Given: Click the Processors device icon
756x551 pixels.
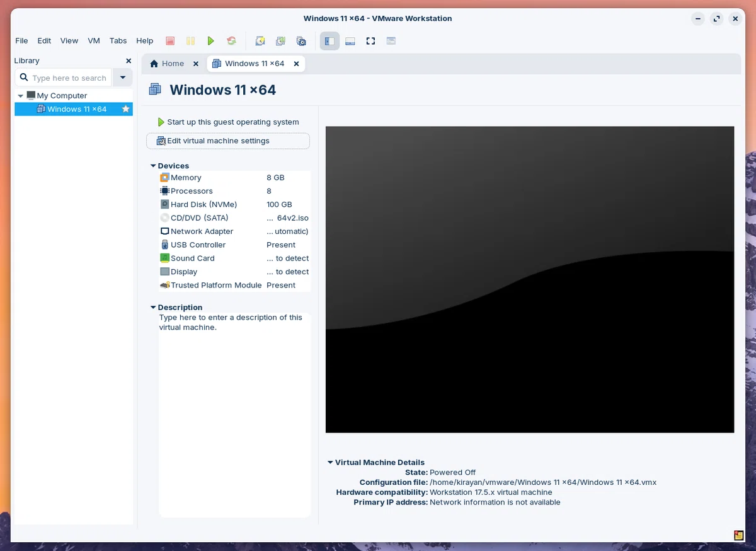Looking at the screenshot, I should 165,191.
